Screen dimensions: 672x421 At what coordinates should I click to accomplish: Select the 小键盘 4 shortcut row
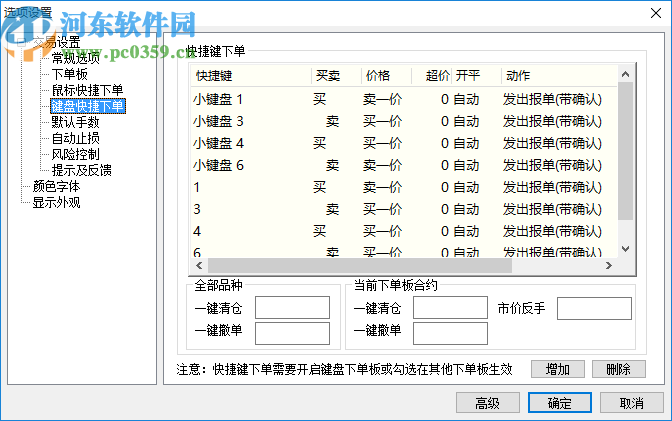(x=404, y=143)
